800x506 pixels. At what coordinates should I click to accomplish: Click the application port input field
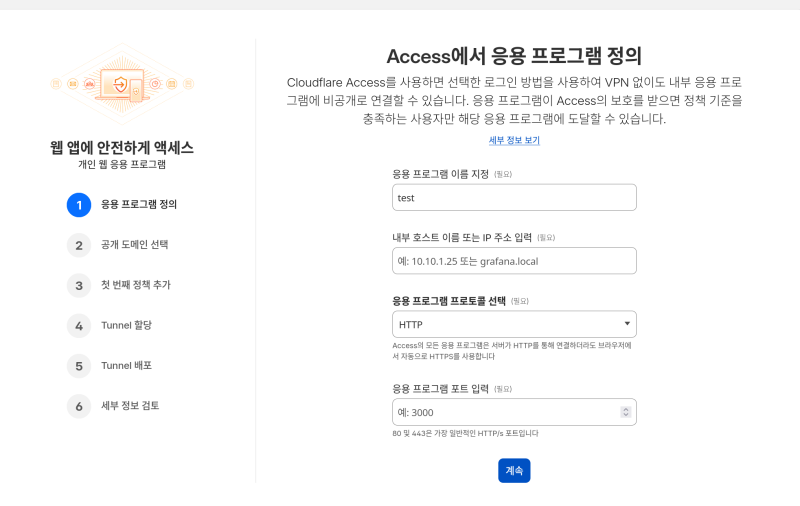click(x=506, y=412)
